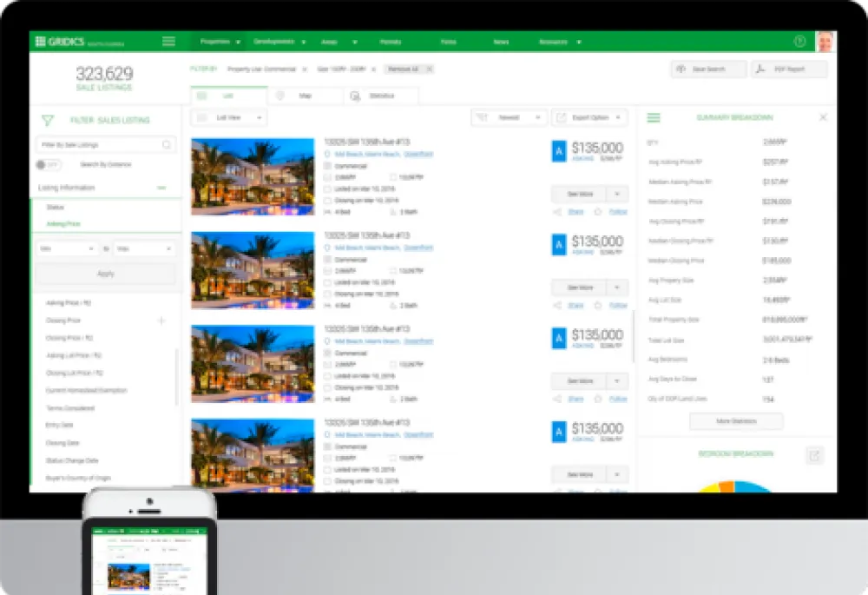Go to News in navigation bar
This screenshot has width=868, height=595.
click(x=501, y=42)
